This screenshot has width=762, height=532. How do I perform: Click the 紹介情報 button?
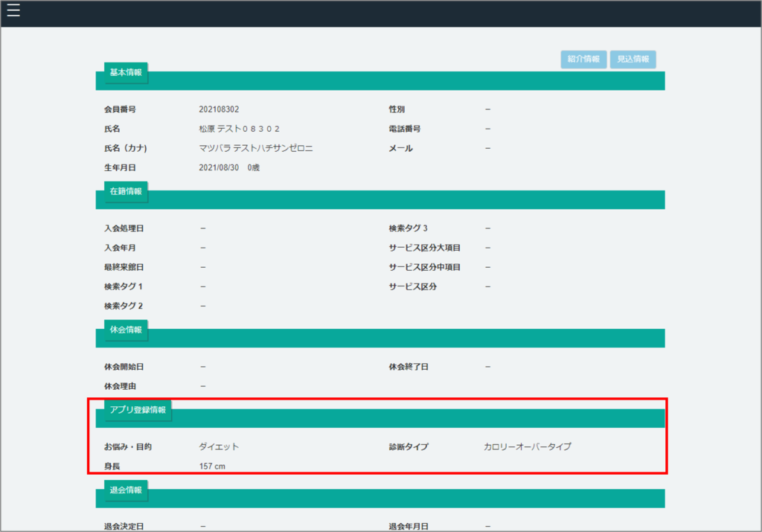tap(583, 60)
